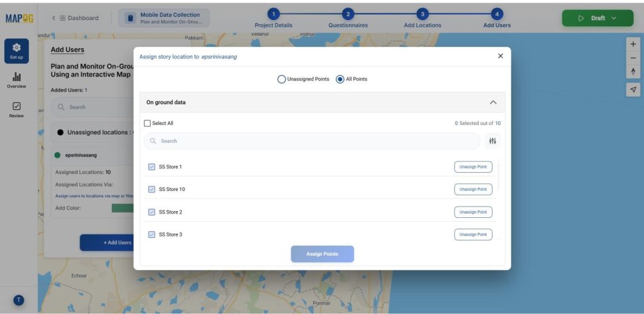
Task: Unassign Point for SS Store 10
Action: pos(473,190)
